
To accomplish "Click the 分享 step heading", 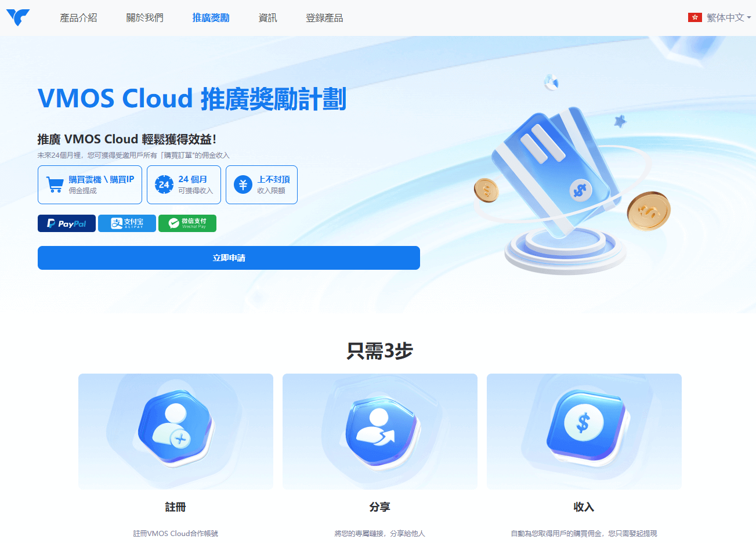I will click(380, 507).
